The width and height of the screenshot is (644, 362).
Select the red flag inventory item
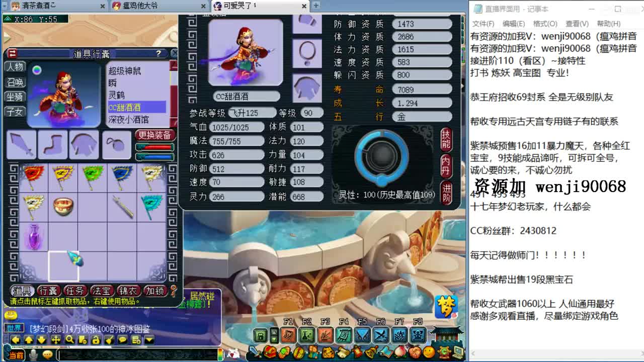click(34, 176)
